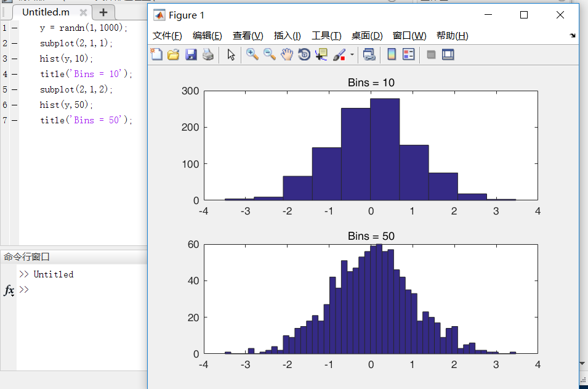Create a new script with the plus tab

103,11
